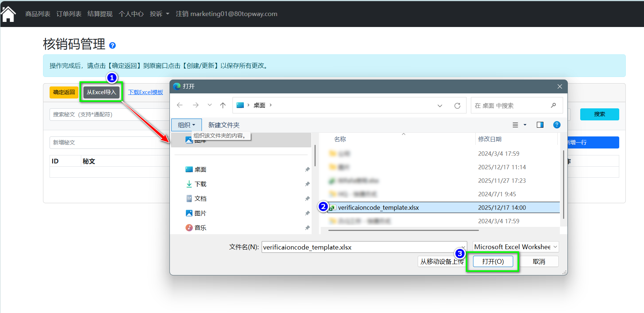Click the up-directory arrow in the dialog
This screenshot has height=313, width=644.
click(223, 105)
